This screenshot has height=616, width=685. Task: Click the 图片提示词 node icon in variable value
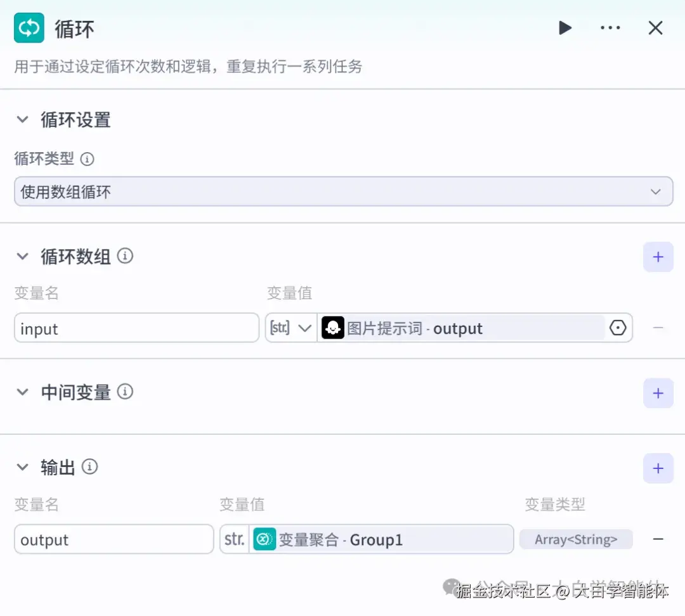point(332,328)
